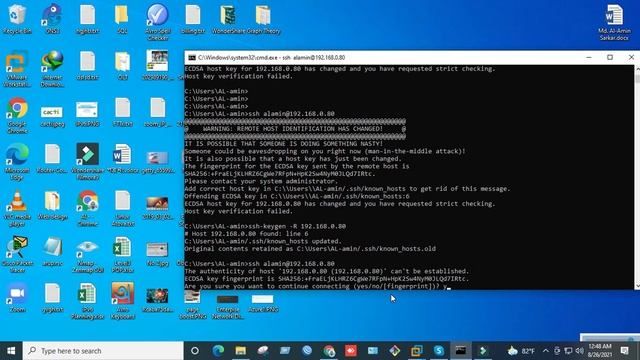Launch Google Chrome desktop shortcut

(17, 115)
